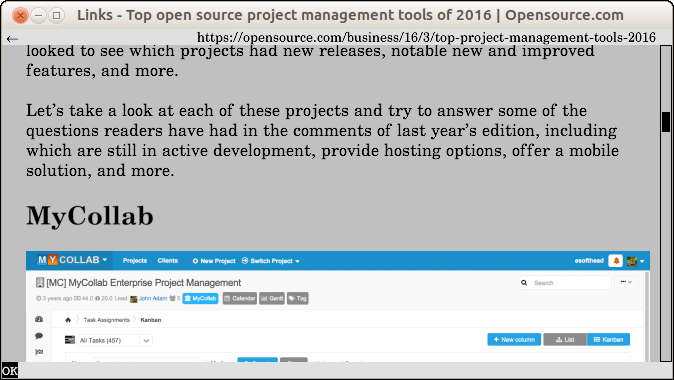Expand the MyCollab logo menu
This screenshot has width=674, height=380.
[x=72, y=260]
